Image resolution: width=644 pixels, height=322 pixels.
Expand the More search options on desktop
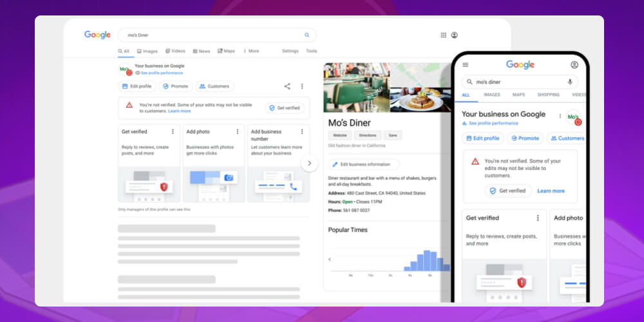point(251,51)
